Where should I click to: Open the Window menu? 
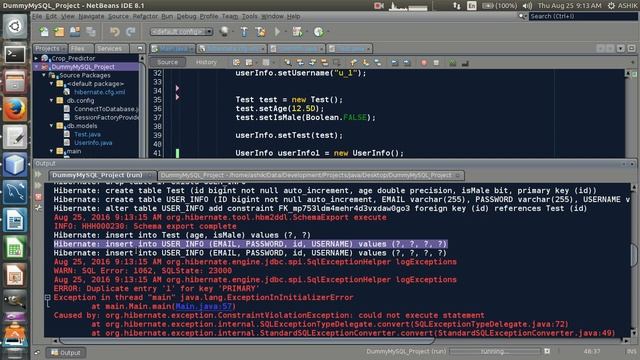coord(272,16)
